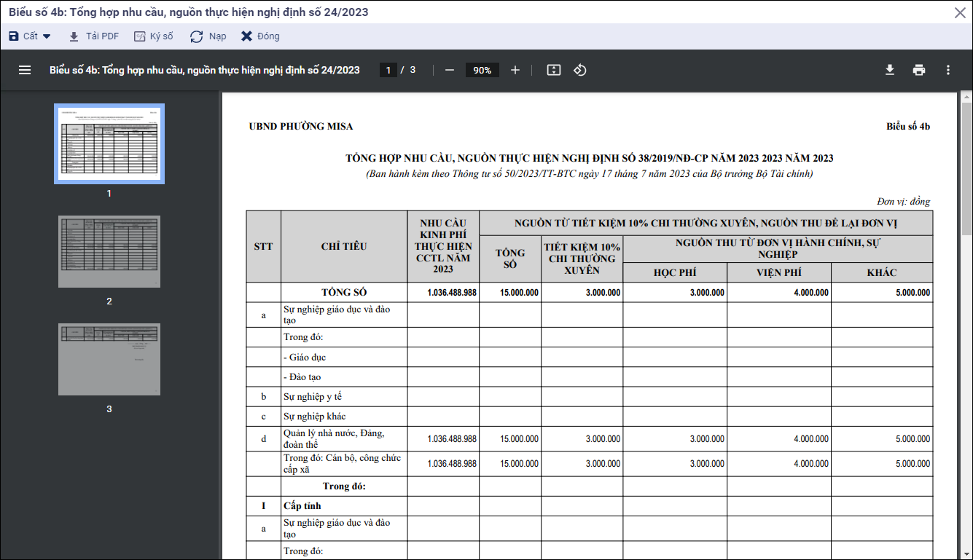
Task: Zoom out with the minus icon
Action: (x=450, y=70)
